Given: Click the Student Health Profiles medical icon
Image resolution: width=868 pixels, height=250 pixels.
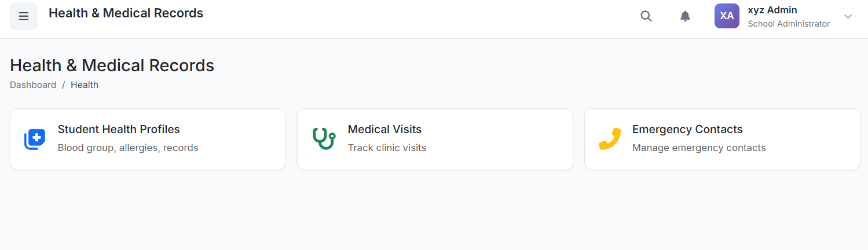Looking at the screenshot, I should (x=35, y=139).
